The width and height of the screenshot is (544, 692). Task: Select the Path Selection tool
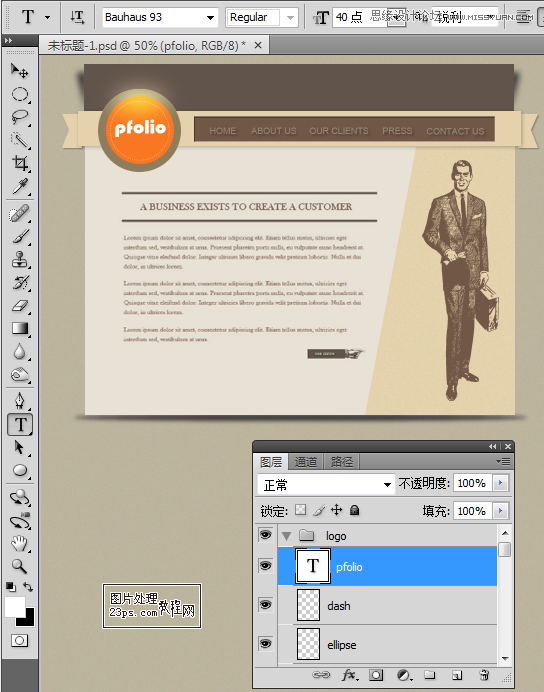(19, 448)
